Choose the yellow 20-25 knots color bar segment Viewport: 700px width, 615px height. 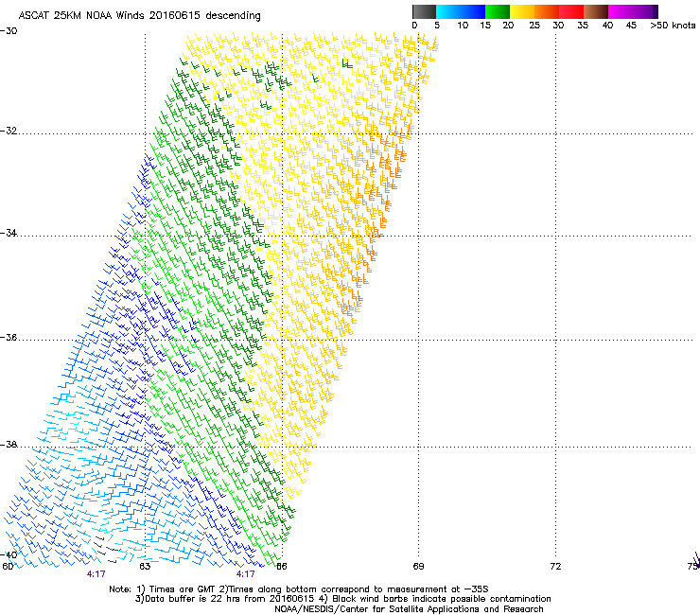pyautogui.click(x=522, y=11)
